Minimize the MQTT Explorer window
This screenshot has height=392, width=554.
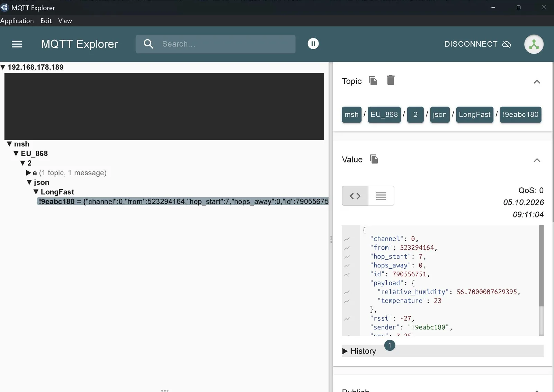pyautogui.click(x=493, y=7)
